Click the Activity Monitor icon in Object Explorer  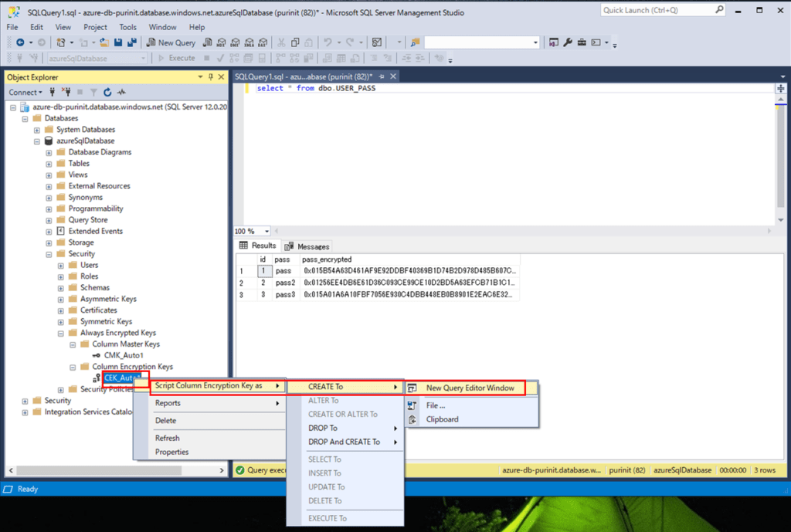click(121, 93)
